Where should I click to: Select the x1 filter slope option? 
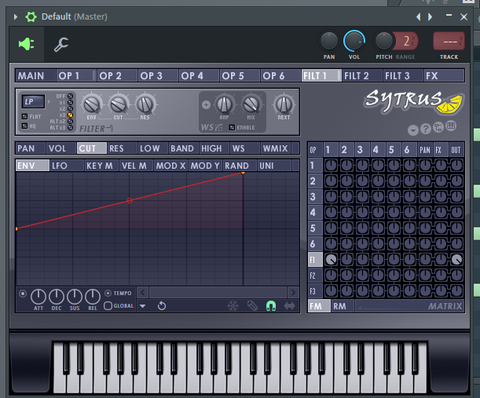coord(70,102)
